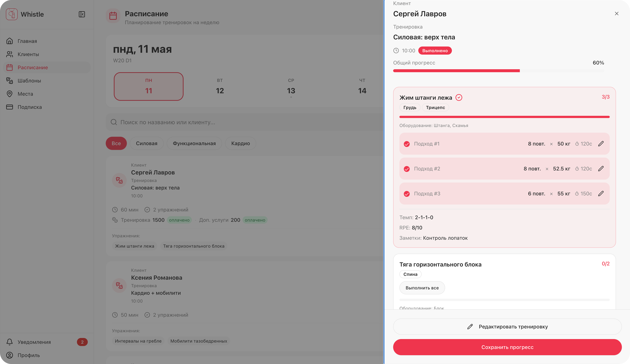
Task: Filter workouts by Силовая
Action: click(147, 143)
